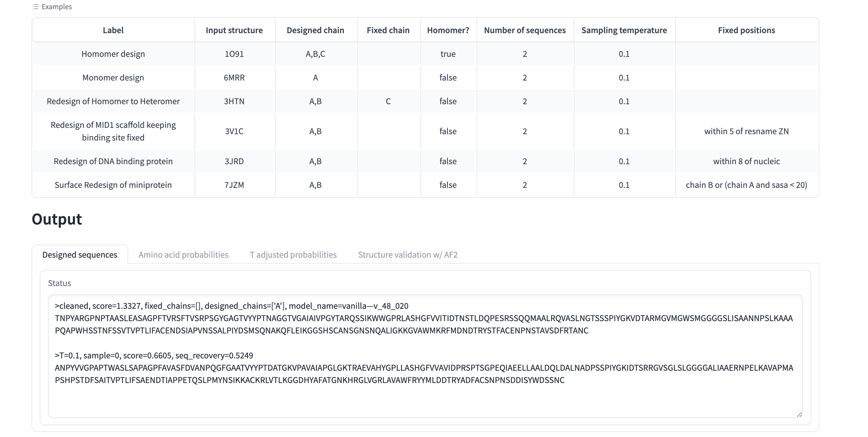
Task: Select the Structure validation w/ AF2 tab
Action: pyautogui.click(x=408, y=254)
